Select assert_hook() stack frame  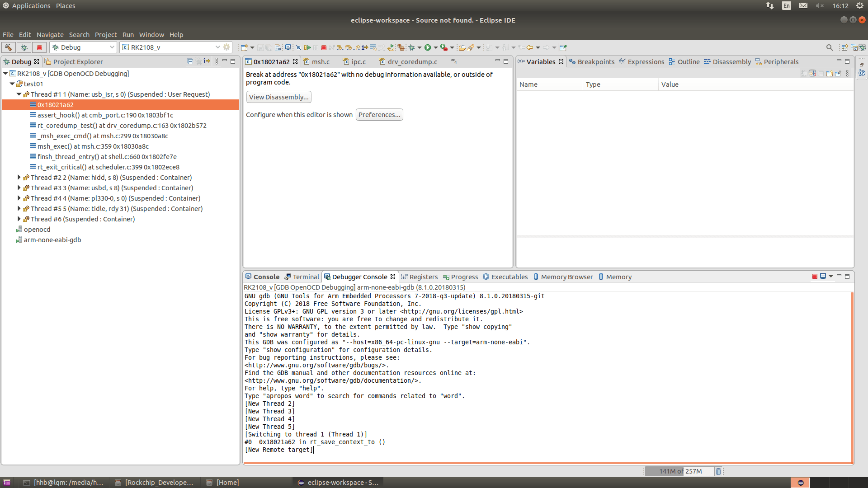click(105, 115)
